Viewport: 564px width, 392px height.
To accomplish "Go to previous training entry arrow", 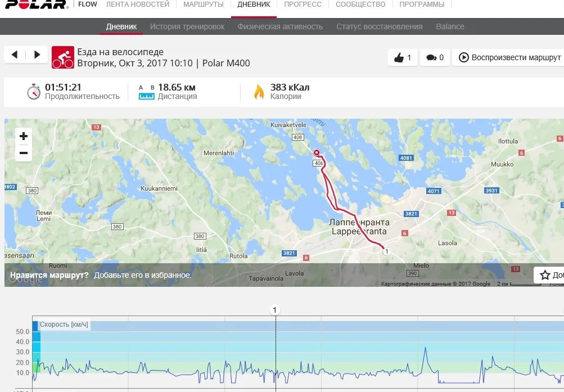I will (x=15, y=55).
